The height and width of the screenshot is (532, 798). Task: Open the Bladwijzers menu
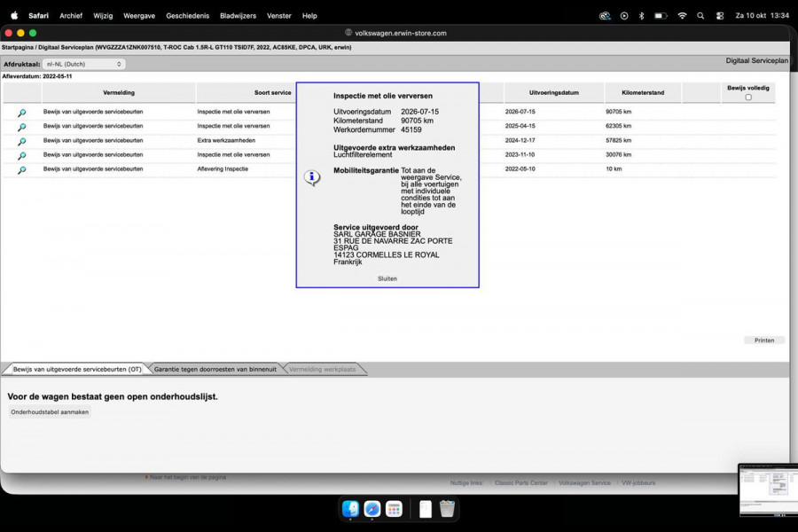(x=238, y=16)
